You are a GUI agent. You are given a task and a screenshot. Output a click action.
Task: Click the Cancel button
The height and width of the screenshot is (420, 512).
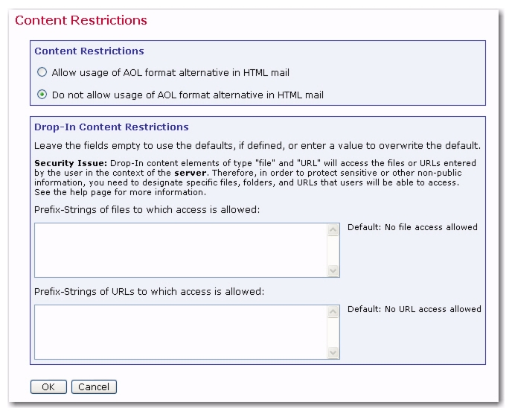pyautogui.click(x=94, y=386)
